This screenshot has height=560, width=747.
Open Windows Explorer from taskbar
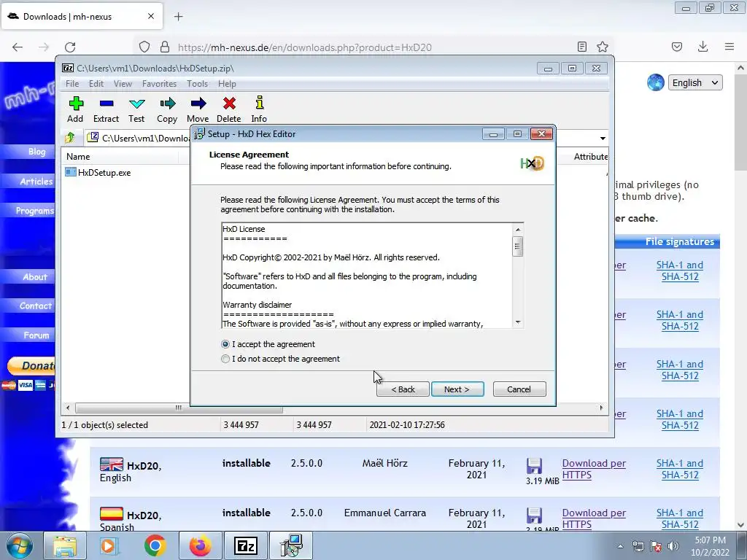click(x=65, y=545)
